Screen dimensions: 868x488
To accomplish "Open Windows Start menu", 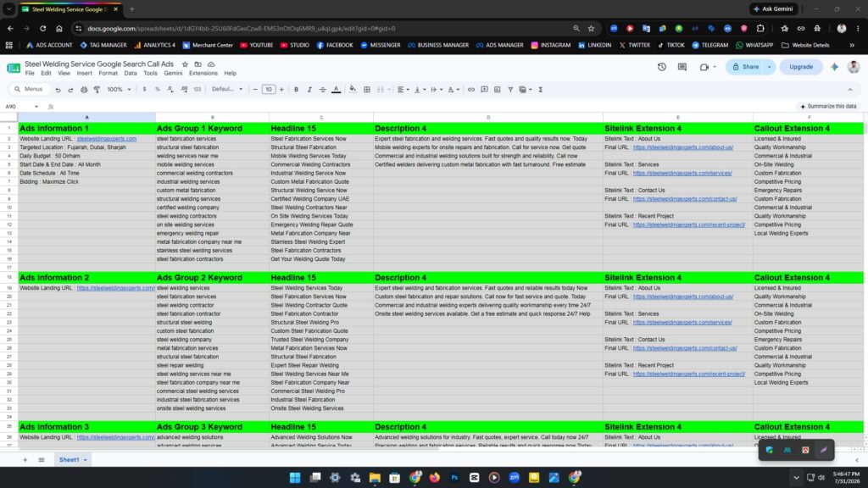I will tap(295, 478).
